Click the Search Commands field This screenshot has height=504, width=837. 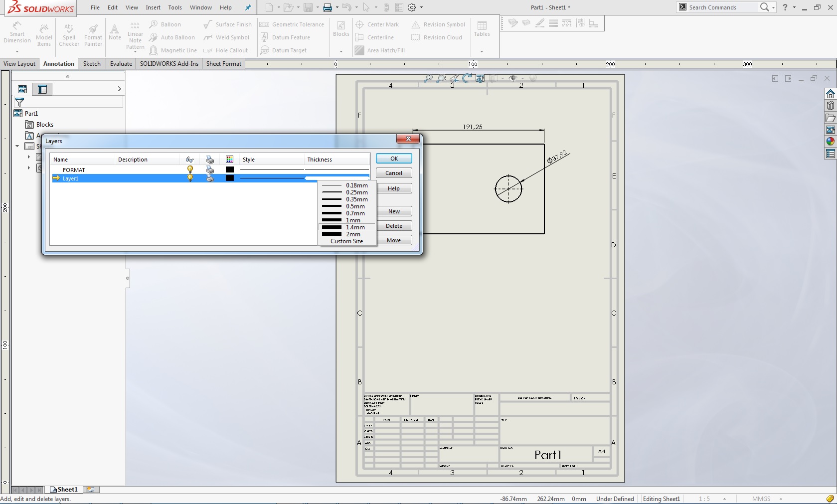(721, 7)
